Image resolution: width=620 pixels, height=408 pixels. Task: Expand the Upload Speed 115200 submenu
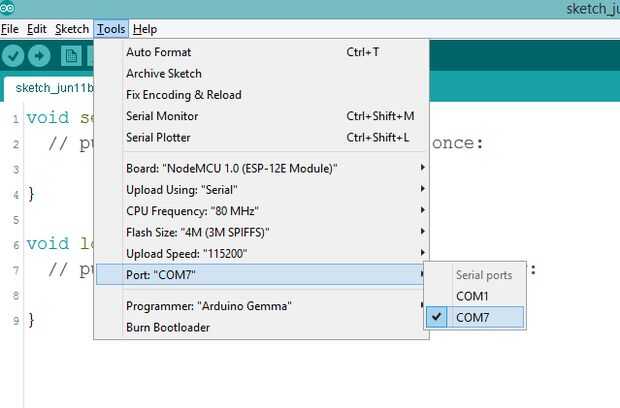pos(261,254)
